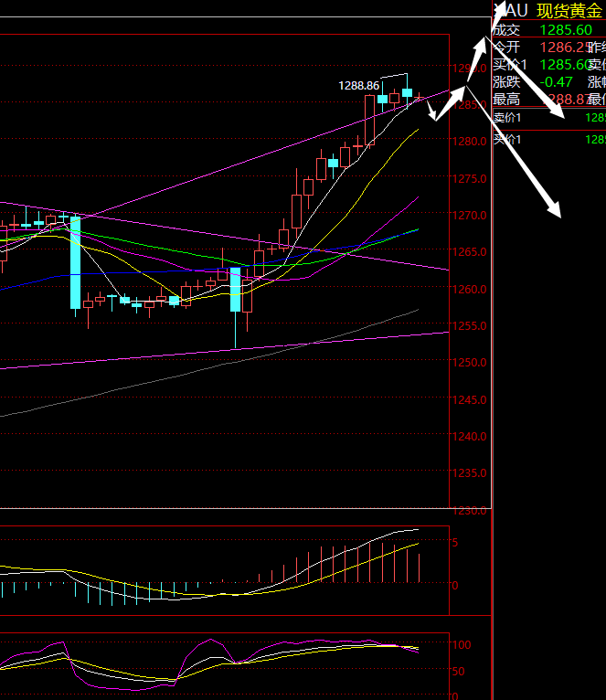Select the 现货黄金 instrument title
This screenshot has width=606, height=700.
coord(569,11)
